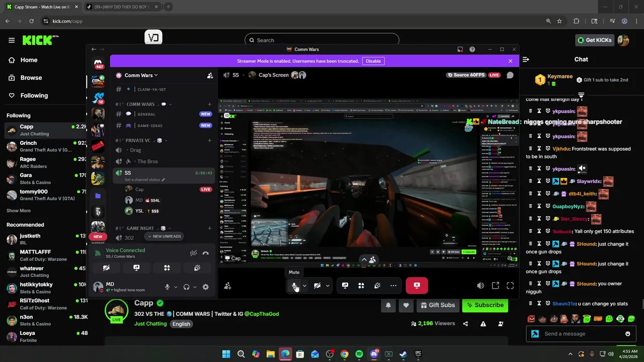Mute mic beside MD user panel
Screen dimensions: 644x362
167,287
